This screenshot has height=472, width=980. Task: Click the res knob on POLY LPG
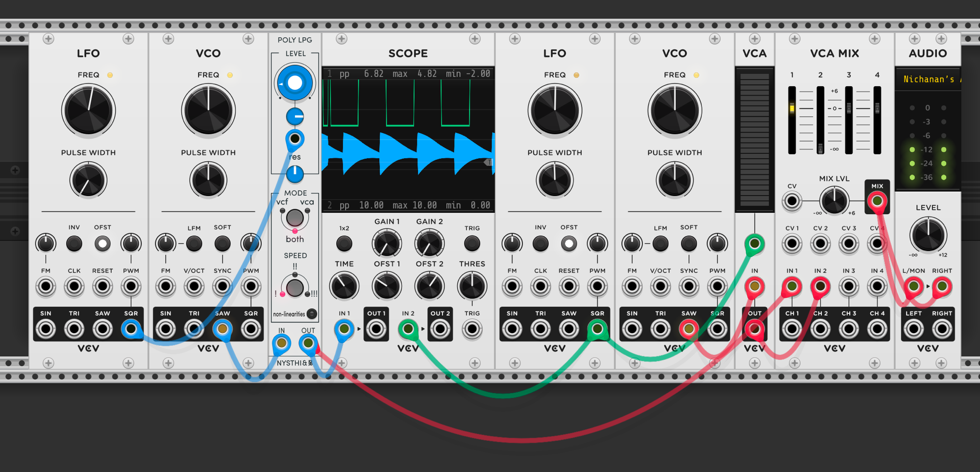pos(294,174)
